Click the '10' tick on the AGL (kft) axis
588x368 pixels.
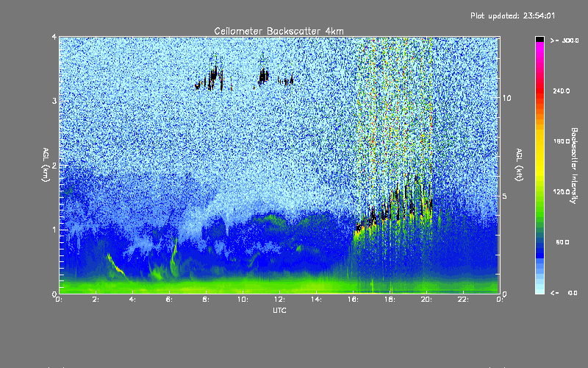[x=506, y=98]
